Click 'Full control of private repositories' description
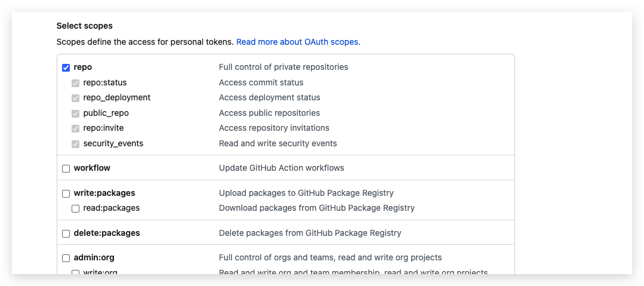The image size is (644, 286). click(284, 67)
